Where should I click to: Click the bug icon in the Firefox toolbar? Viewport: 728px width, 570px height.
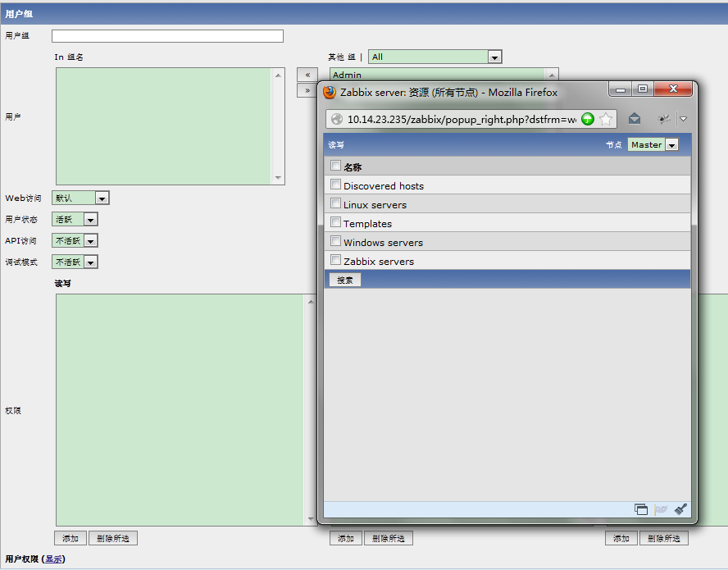point(664,119)
